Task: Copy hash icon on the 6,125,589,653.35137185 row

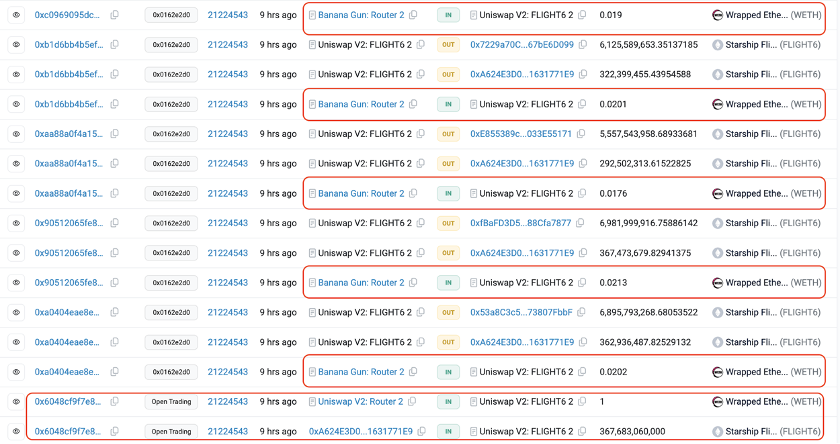Action: (114, 44)
